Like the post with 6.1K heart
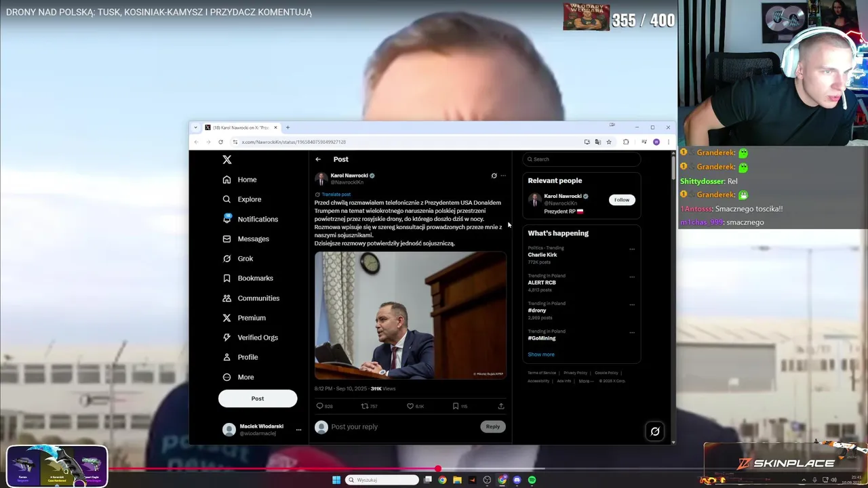Viewport: 868px width, 488px height. click(x=415, y=406)
